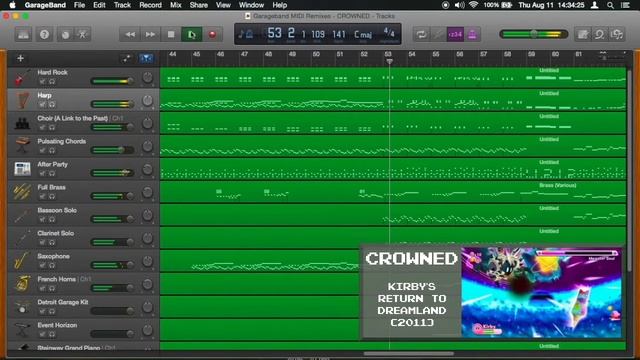640x360 pixels.
Task: Click the Wi-Fi status icon
Action: click(x=473, y=5)
